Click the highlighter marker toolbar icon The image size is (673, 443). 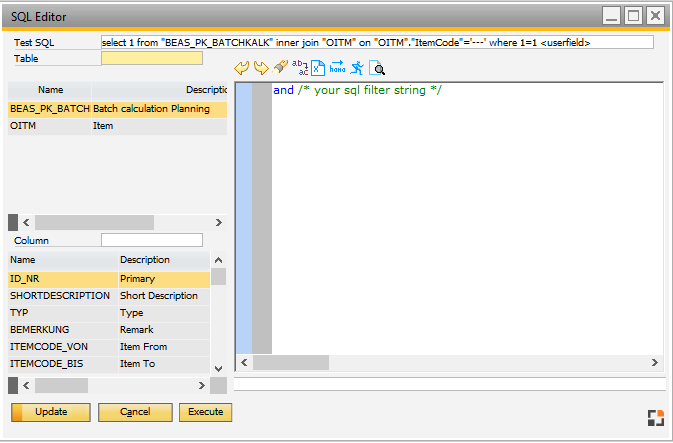click(280, 68)
